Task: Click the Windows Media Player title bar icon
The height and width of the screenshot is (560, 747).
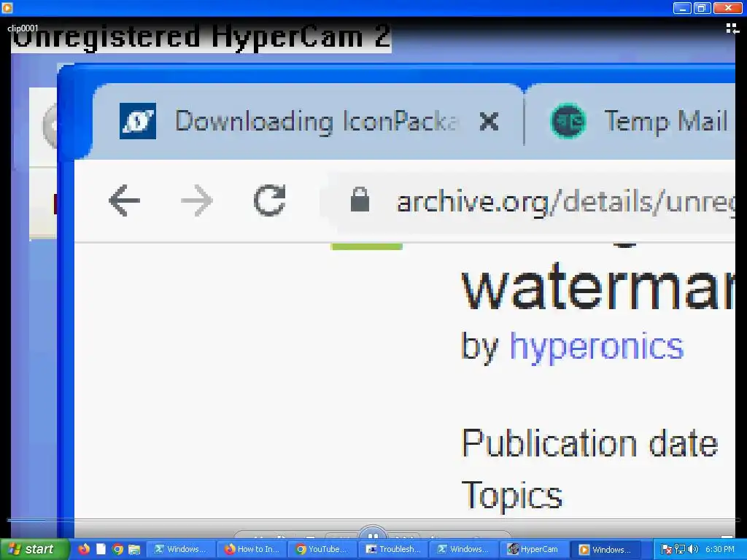Action: point(7,7)
